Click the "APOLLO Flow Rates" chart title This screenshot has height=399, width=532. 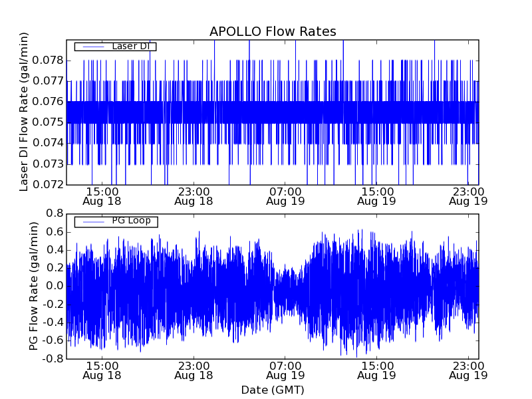point(273,31)
